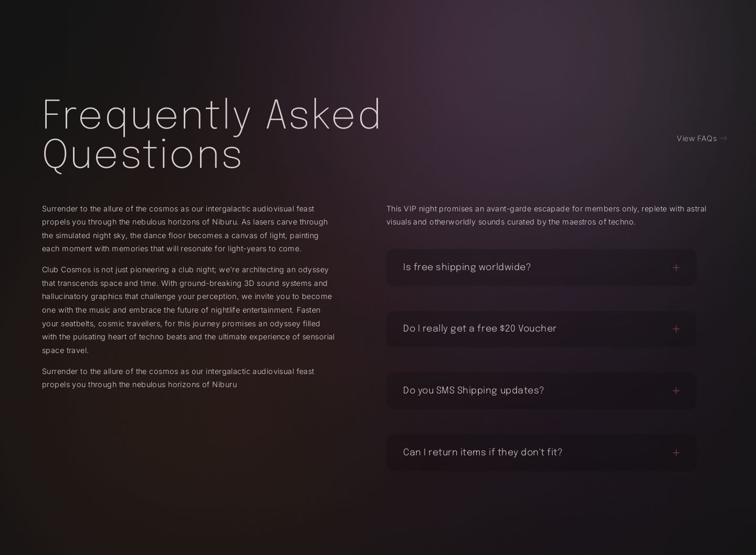Click the "Club Cosmos is not just pioneering" paragraph
The height and width of the screenshot is (555, 756).
click(x=187, y=309)
